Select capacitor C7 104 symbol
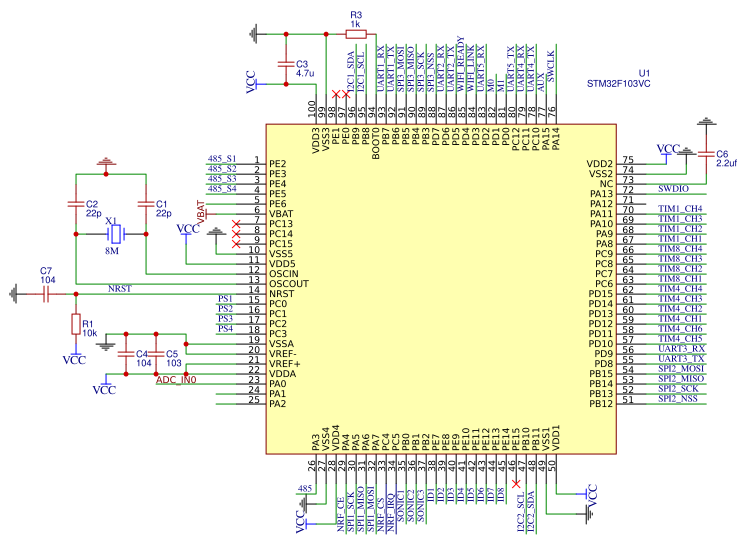 (46, 293)
